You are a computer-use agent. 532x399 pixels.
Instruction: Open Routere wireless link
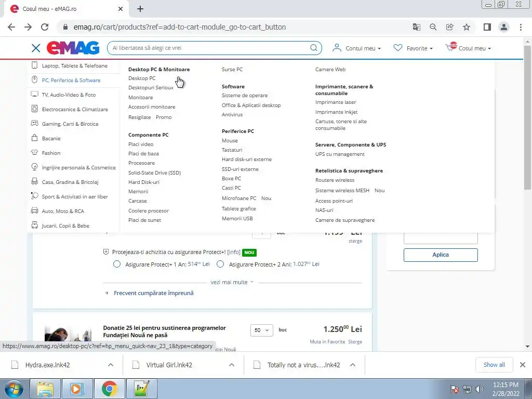[x=335, y=180]
